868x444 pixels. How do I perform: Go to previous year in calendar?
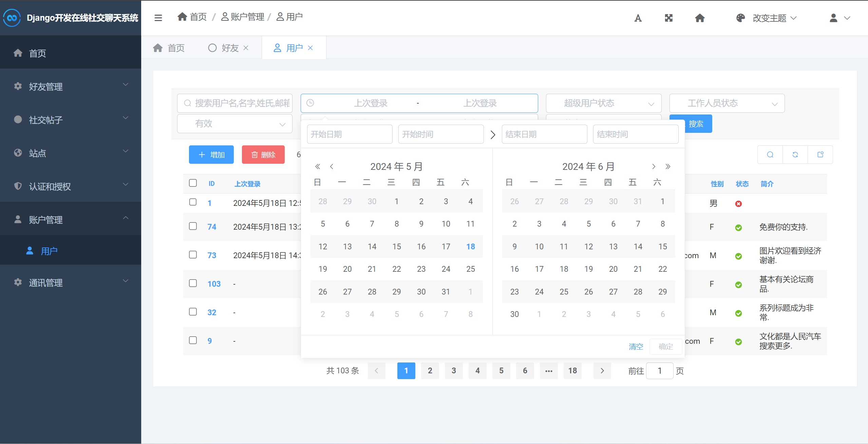pos(318,166)
